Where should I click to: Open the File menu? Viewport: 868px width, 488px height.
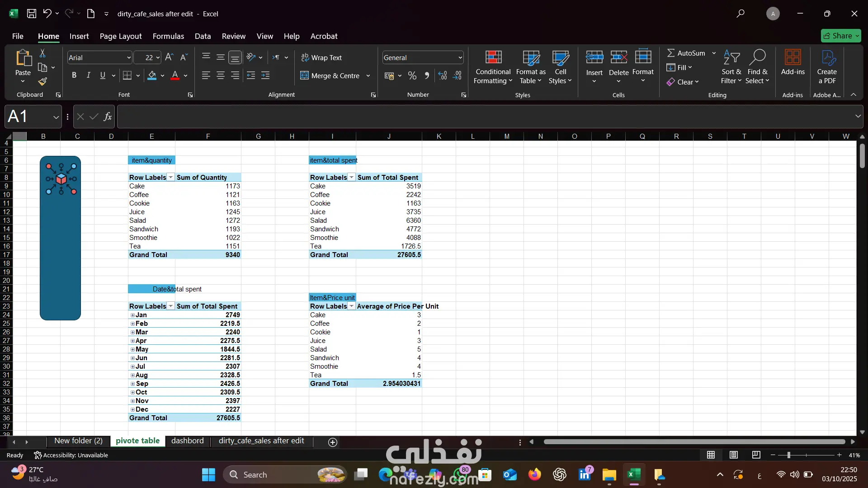18,36
